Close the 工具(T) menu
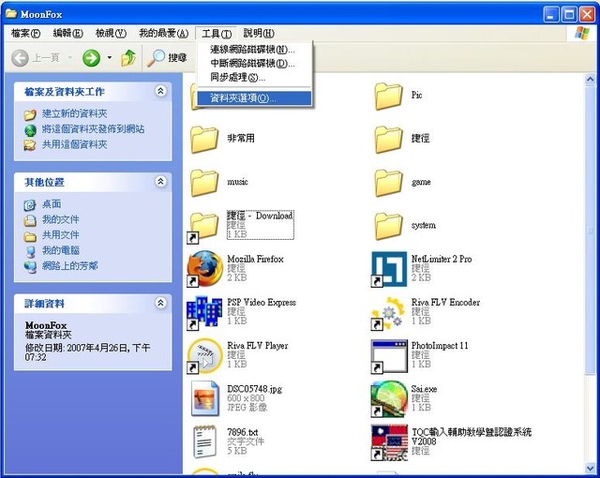Image resolution: width=600 pixels, height=478 pixels. pyautogui.click(x=216, y=34)
